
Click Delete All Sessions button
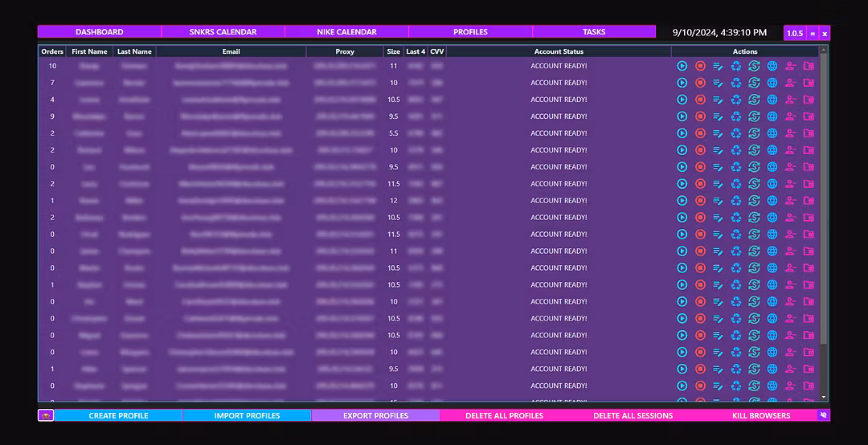(x=633, y=415)
